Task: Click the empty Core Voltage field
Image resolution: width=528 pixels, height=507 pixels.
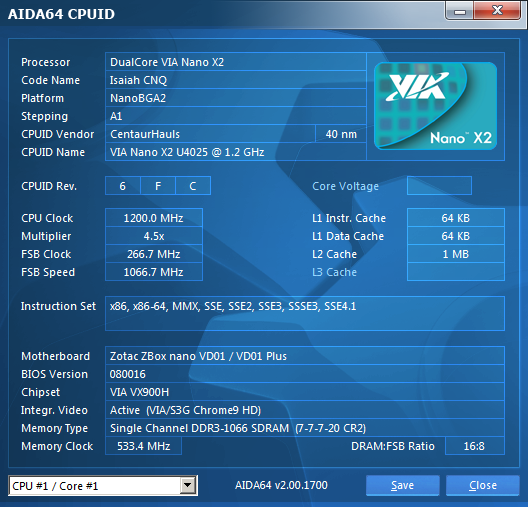Action: pyautogui.click(x=439, y=185)
